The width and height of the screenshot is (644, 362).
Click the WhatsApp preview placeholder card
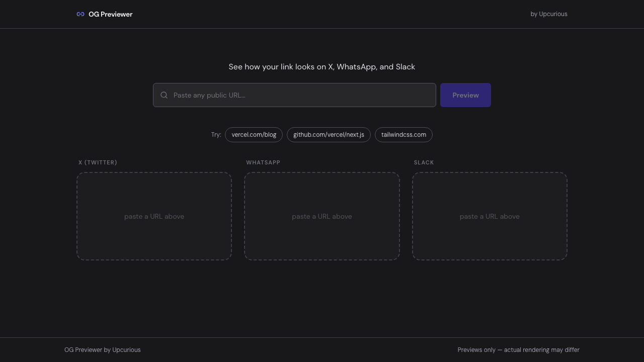pyautogui.click(x=322, y=216)
